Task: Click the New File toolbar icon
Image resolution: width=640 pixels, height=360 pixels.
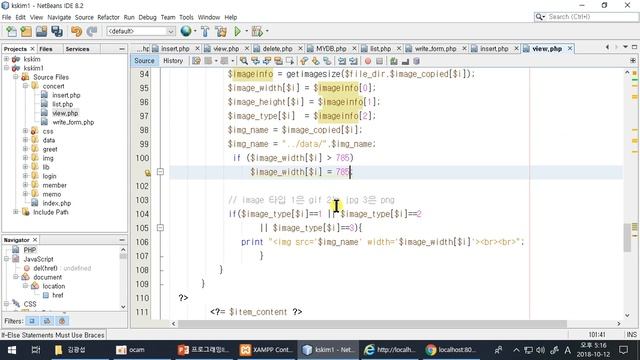Action: pos(11,31)
